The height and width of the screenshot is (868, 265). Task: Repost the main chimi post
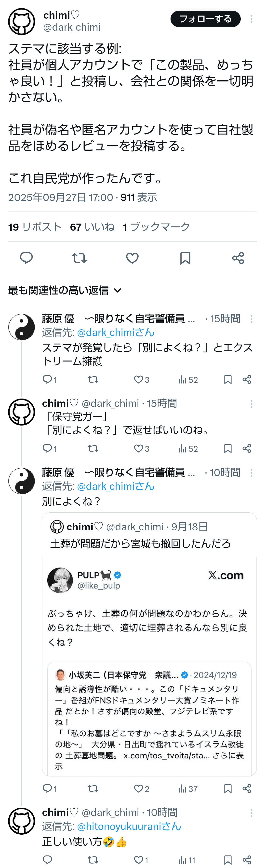79,258
